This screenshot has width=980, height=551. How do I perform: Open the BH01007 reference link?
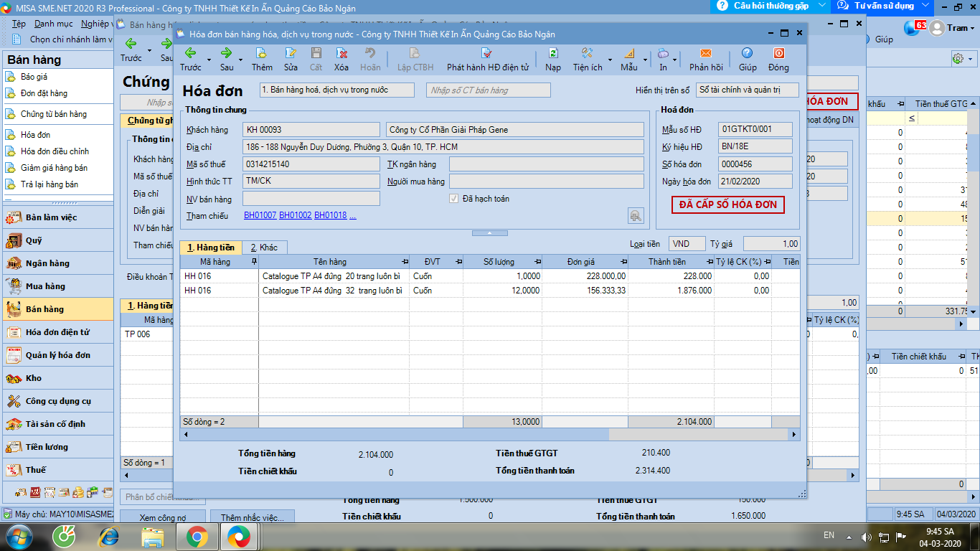[260, 215]
